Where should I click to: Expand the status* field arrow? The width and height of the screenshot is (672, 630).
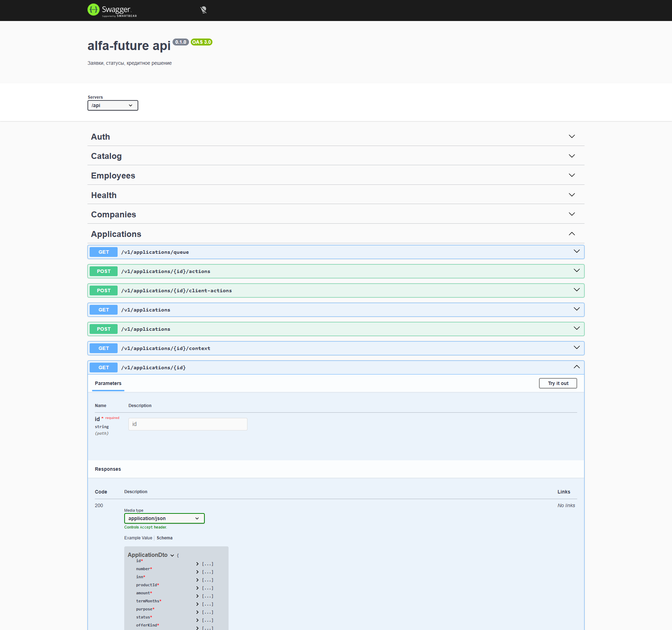pos(197,620)
